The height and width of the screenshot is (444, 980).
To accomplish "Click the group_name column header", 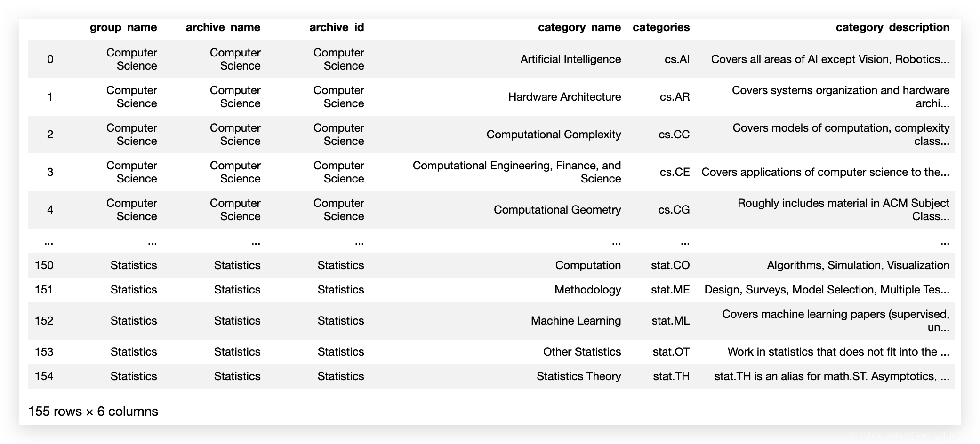I will (123, 27).
